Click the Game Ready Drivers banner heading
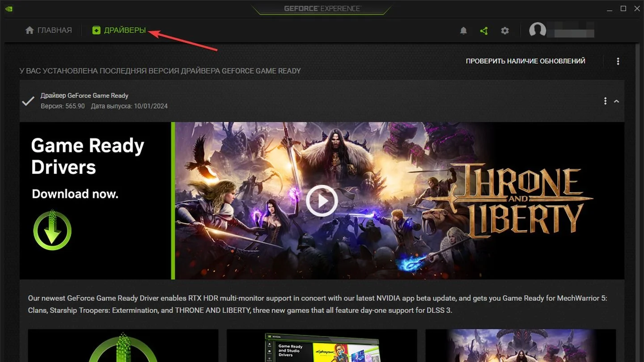The image size is (644, 362). pyautogui.click(x=88, y=156)
